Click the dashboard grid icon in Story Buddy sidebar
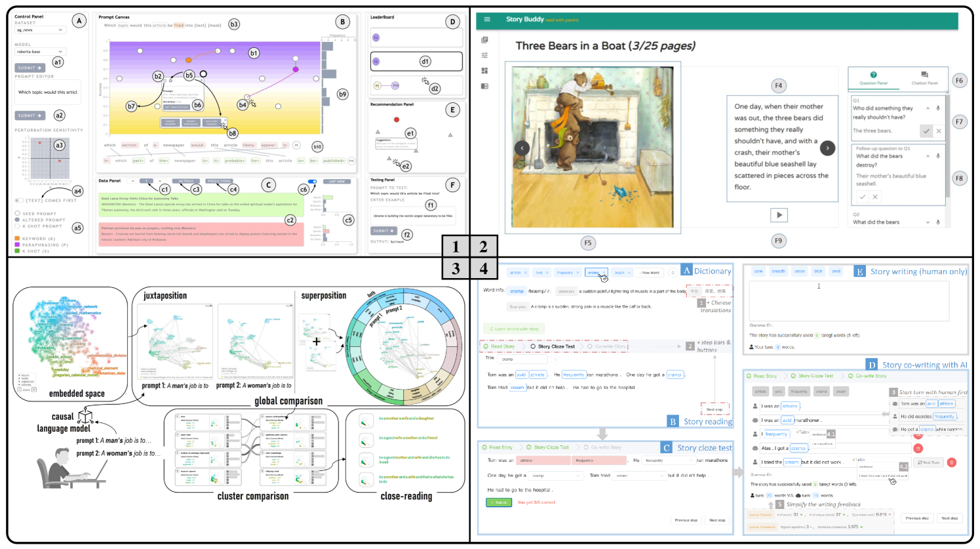This screenshot has height=549, width=980. tap(484, 71)
